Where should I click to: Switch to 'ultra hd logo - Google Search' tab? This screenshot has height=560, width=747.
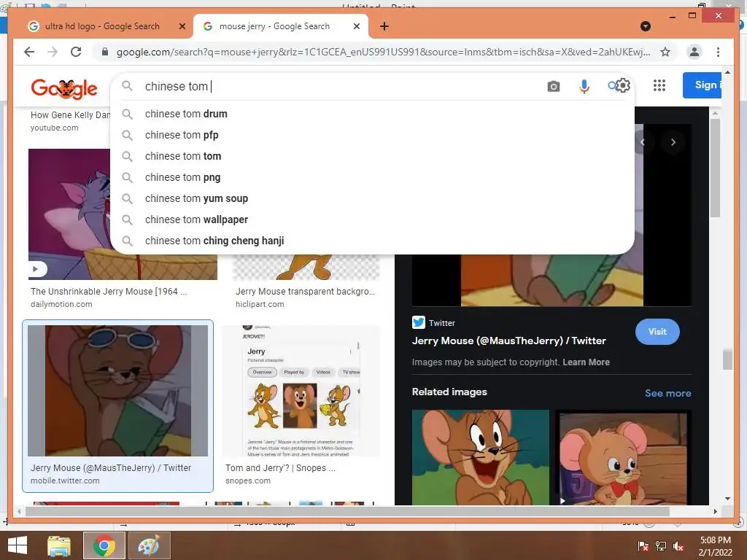(x=102, y=26)
